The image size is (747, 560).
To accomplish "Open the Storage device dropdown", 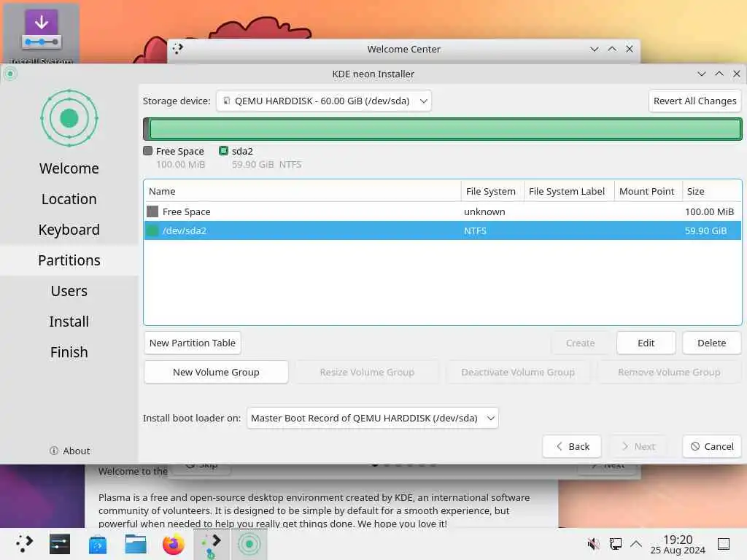I will 323,101.
